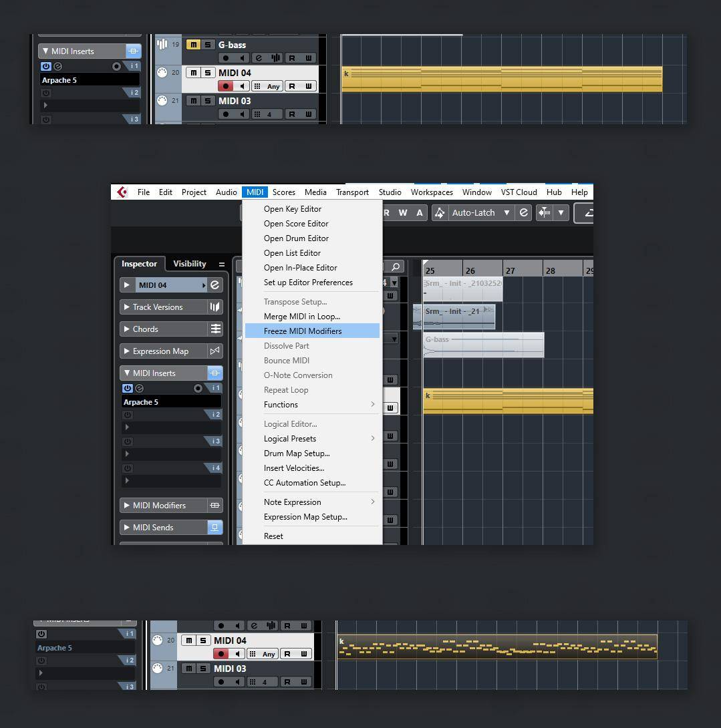
Task: Solo the MIDI 03 track
Action: tap(207, 100)
